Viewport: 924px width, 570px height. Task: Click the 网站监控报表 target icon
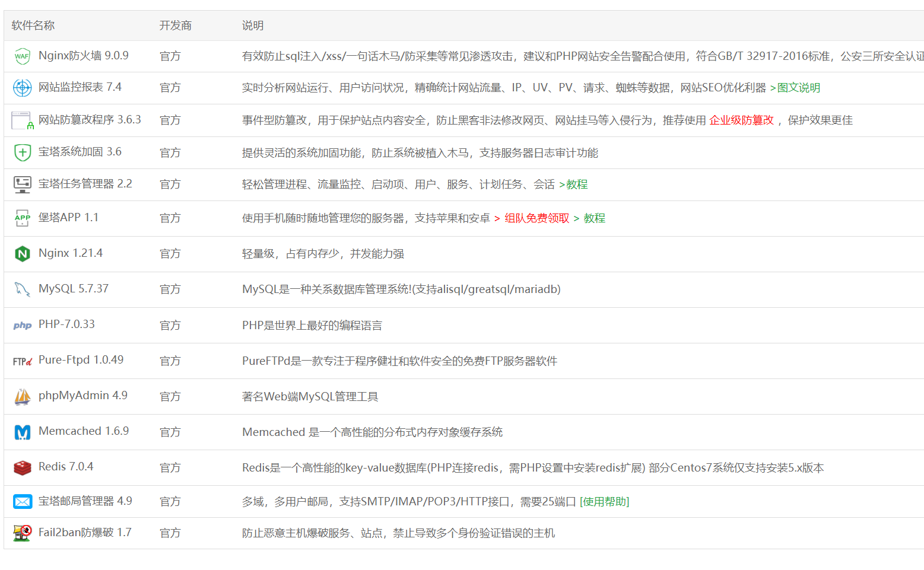22,88
